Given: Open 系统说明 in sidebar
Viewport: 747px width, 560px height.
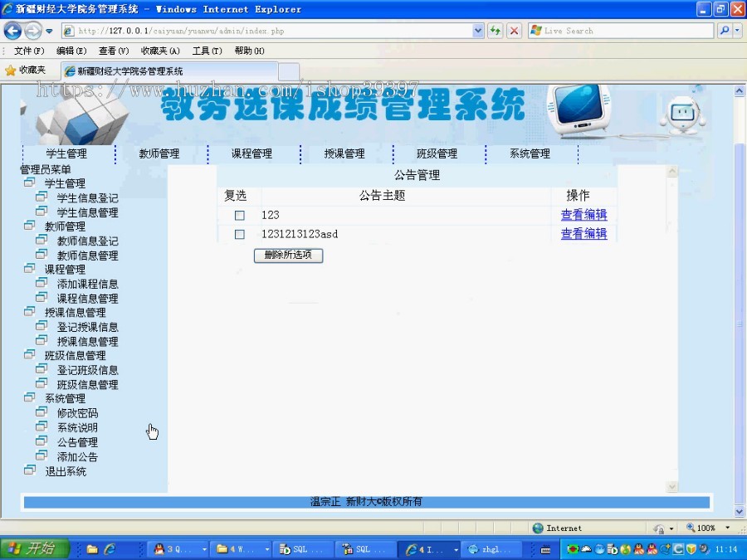Looking at the screenshot, I should (77, 427).
